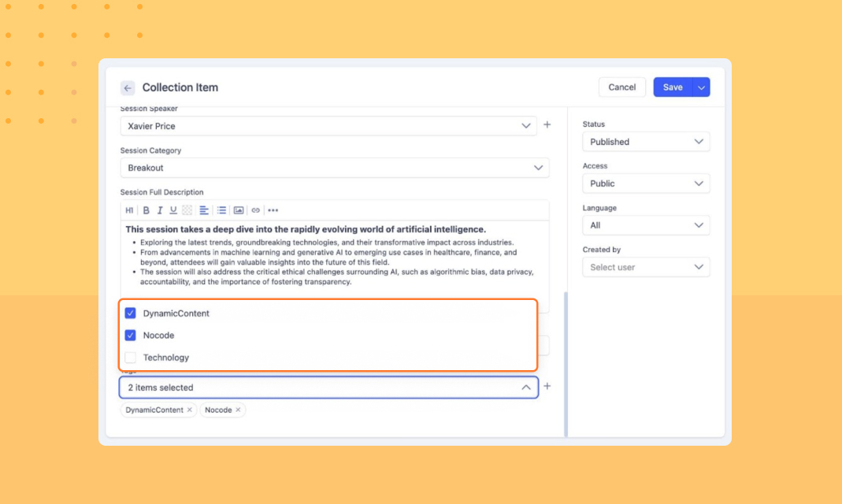Image resolution: width=842 pixels, height=504 pixels.
Task: Open more editor options (three dots)
Action: click(273, 210)
